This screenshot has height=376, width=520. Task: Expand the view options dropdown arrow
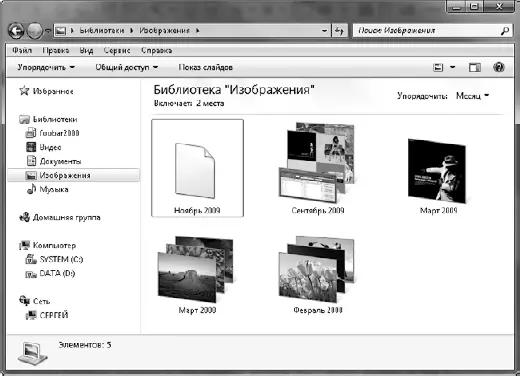(x=452, y=67)
